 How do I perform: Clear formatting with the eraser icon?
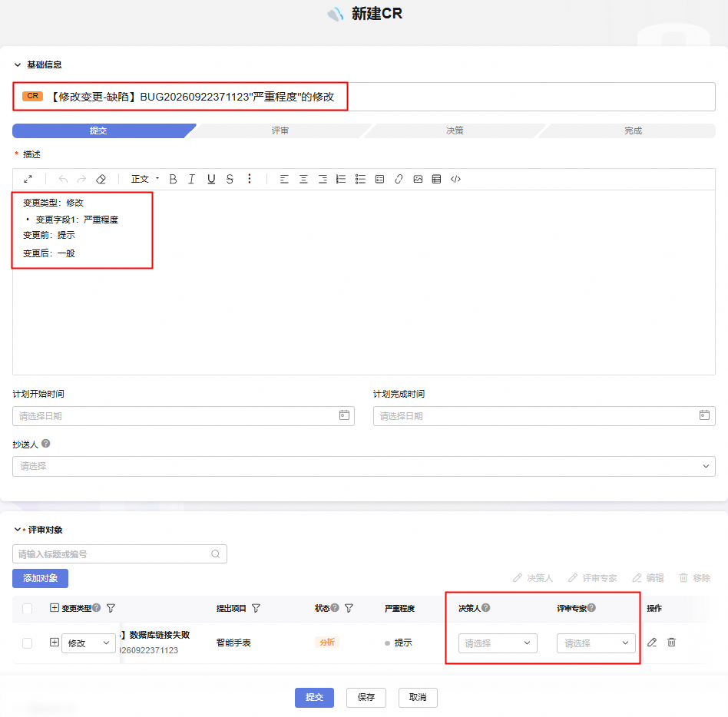tap(101, 179)
